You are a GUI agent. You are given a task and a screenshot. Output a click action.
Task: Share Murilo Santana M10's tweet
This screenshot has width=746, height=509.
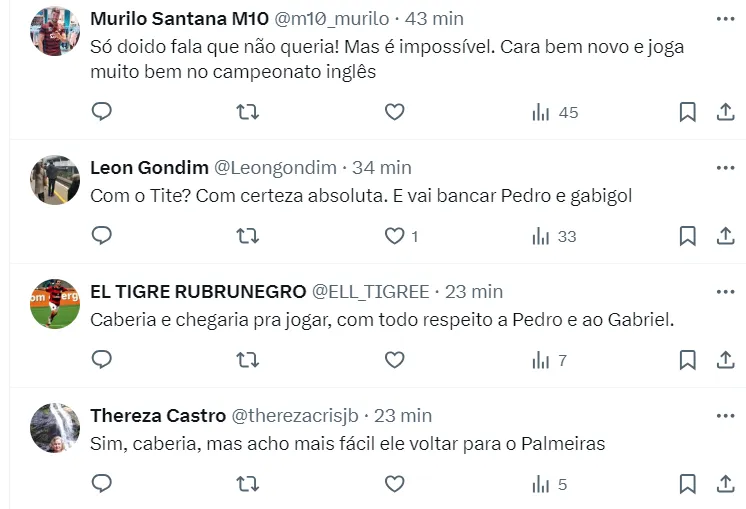click(x=726, y=112)
